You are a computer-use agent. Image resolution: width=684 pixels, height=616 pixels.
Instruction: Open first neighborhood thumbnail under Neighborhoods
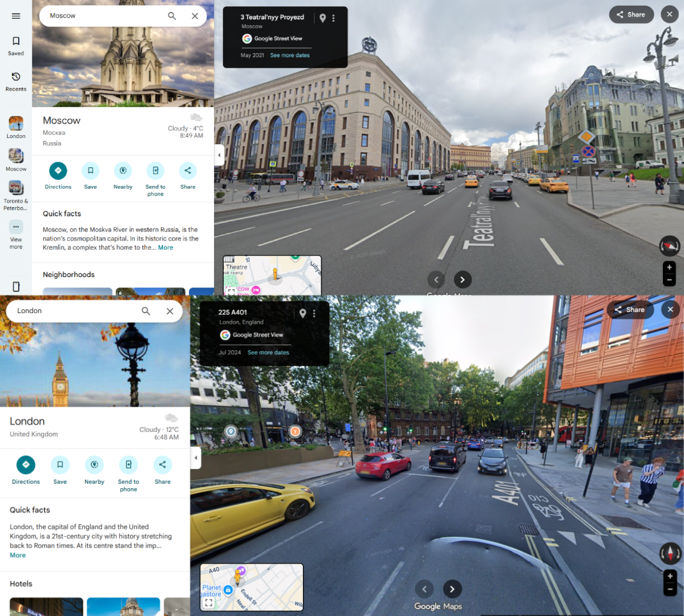click(x=77, y=291)
